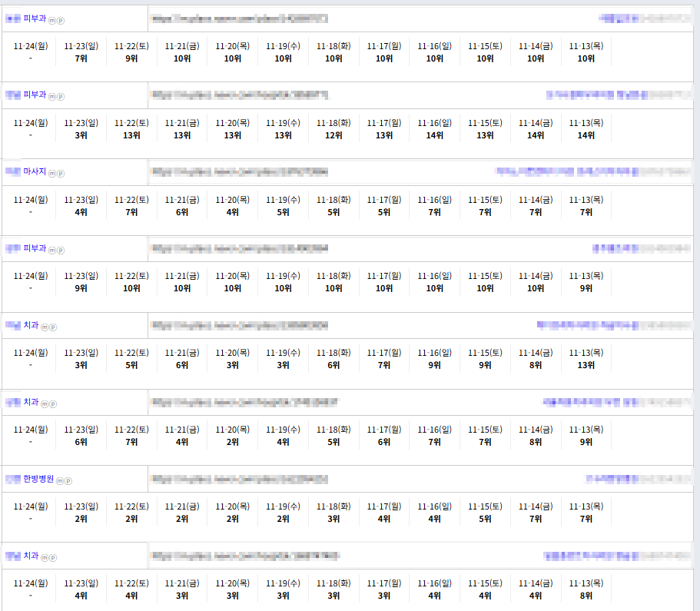The image size is (700, 611).
Task: Select 11-18(화) 12위 rank cell
Action: click(x=333, y=129)
